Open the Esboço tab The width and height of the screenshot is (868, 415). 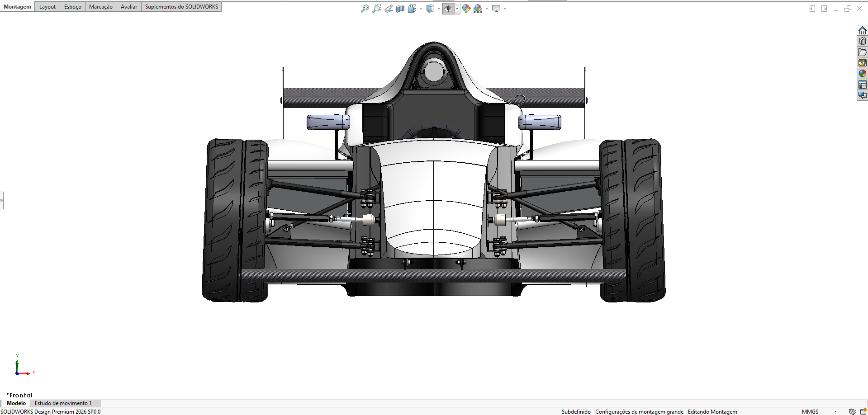(x=73, y=7)
